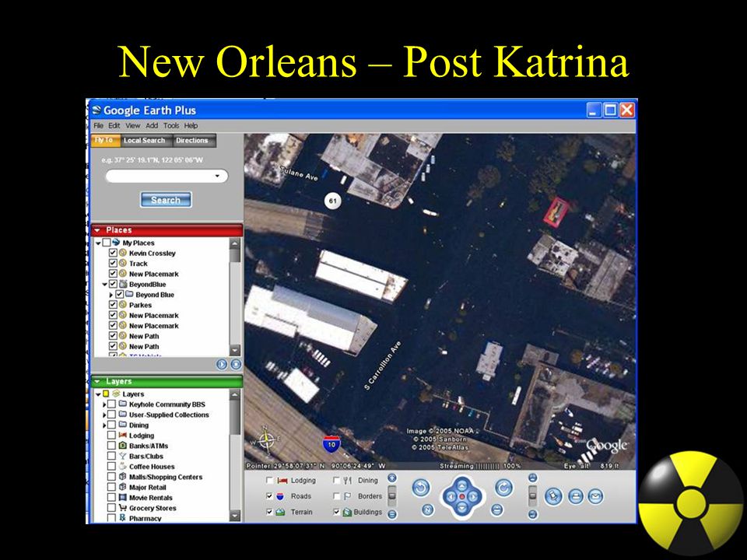
Task: Click the Banks/ATMs layer icon
Action: (x=122, y=445)
